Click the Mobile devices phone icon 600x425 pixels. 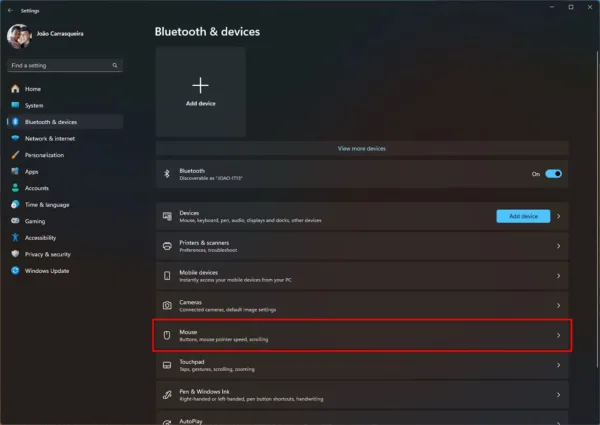coord(167,276)
